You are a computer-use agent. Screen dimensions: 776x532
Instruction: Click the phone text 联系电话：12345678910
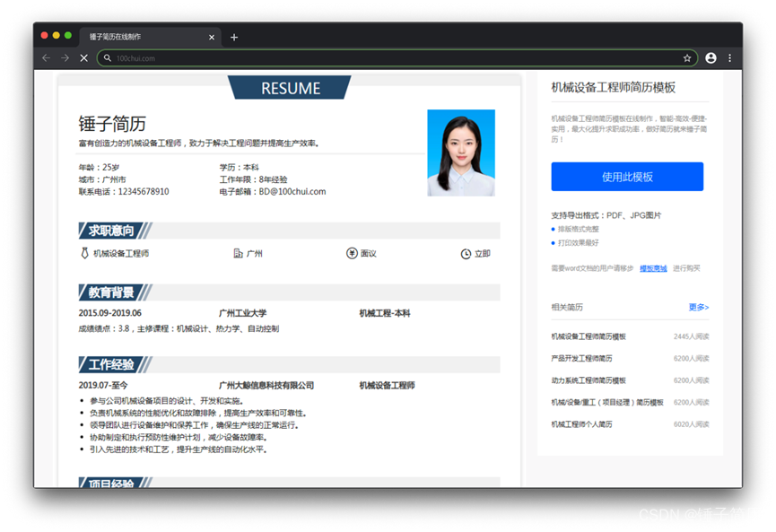pyautogui.click(x=124, y=191)
